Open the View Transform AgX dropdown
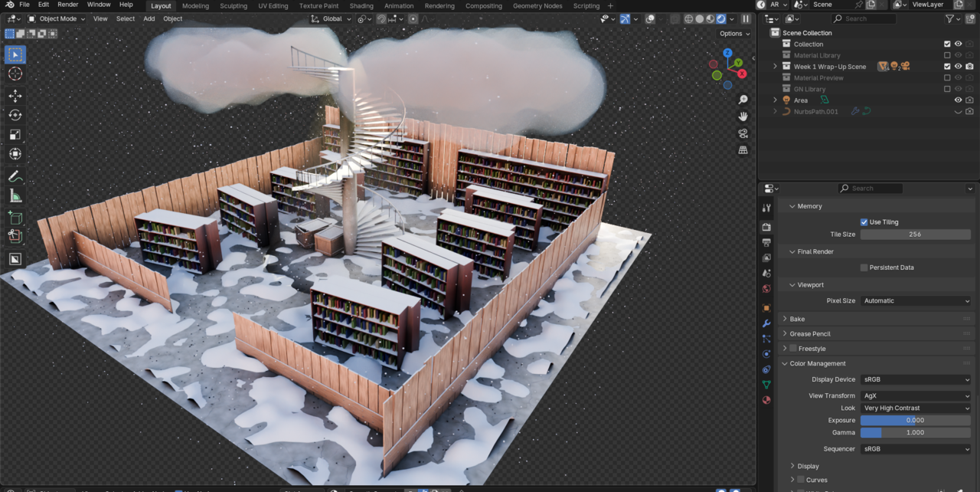 [x=916, y=396]
